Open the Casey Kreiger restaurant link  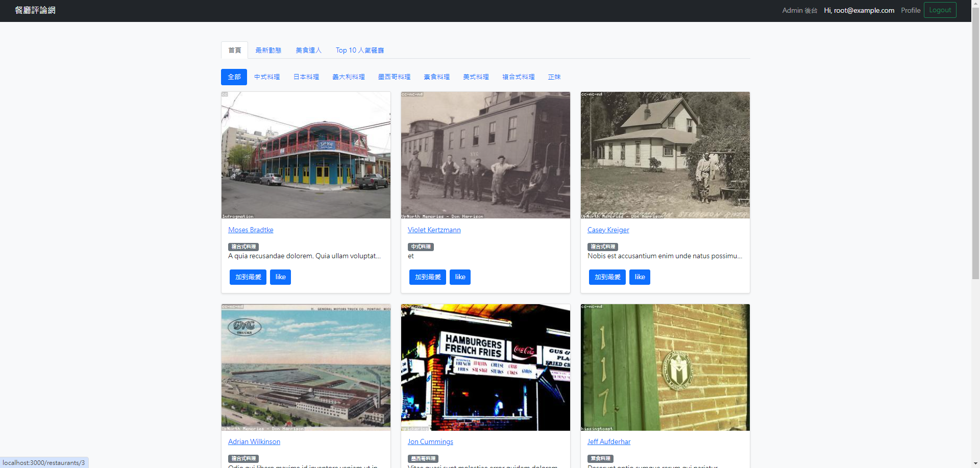608,230
